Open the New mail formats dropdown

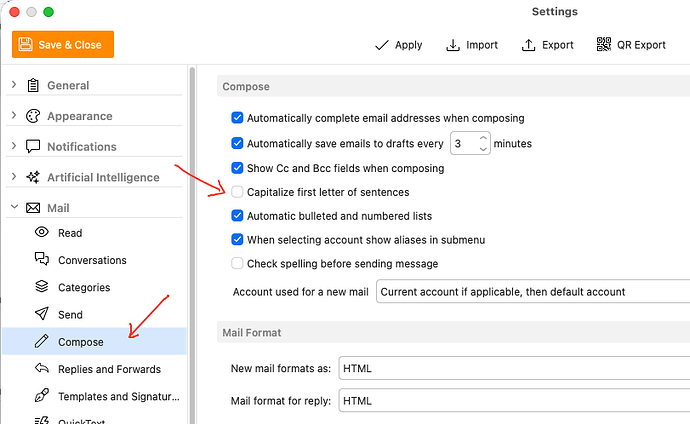(x=514, y=368)
